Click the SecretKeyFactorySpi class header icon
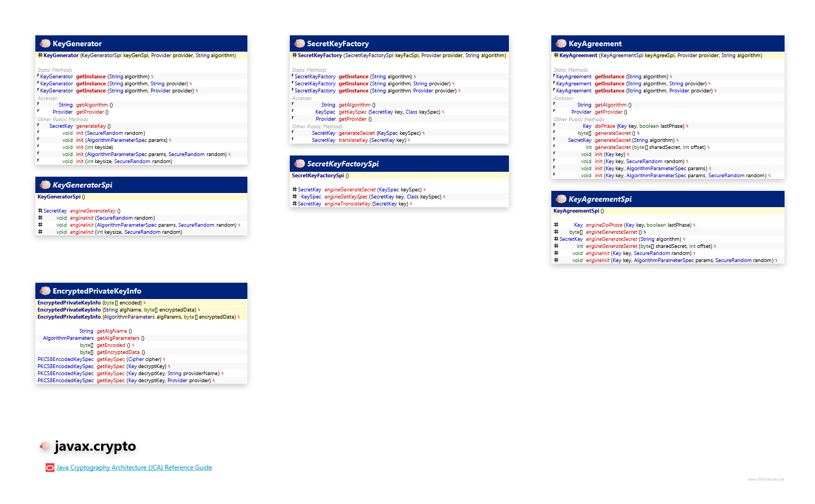815x504 pixels. pyautogui.click(x=300, y=164)
